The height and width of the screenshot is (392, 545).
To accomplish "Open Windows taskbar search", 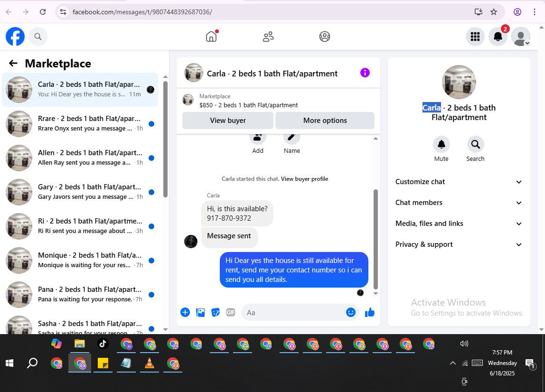I will (x=32, y=364).
